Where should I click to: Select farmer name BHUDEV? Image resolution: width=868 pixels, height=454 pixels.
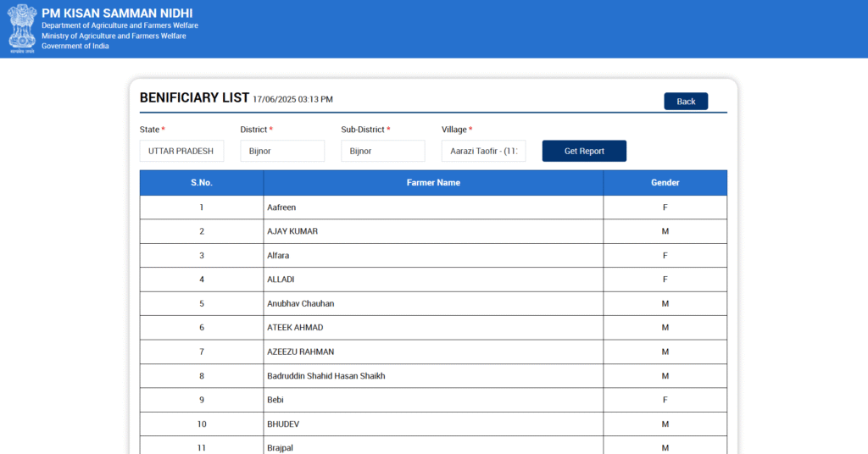tap(283, 424)
